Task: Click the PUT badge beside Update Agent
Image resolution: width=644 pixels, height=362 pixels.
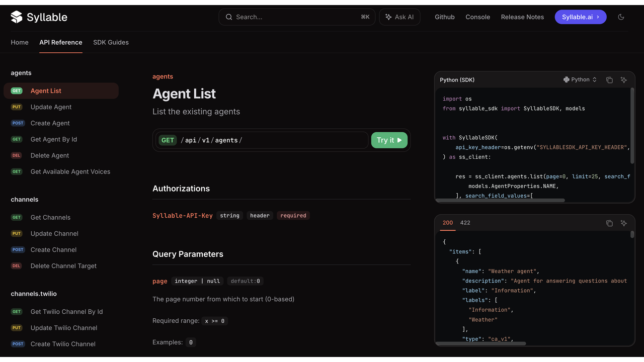Action: [x=17, y=107]
